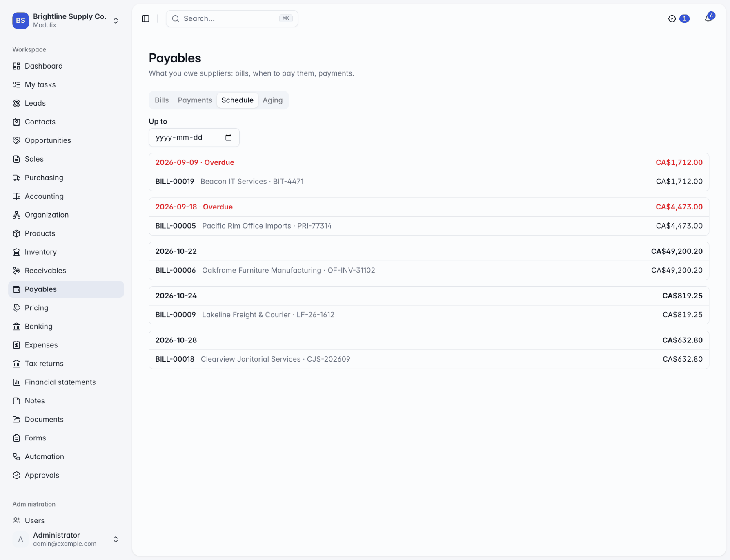Open the notifications bell icon

[708, 19]
